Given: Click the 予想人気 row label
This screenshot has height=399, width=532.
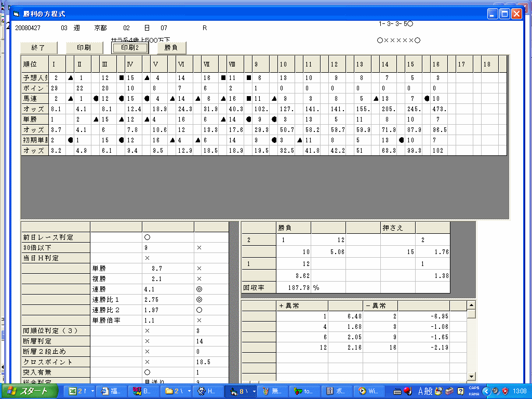Looking at the screenshot, I should 35,78.
